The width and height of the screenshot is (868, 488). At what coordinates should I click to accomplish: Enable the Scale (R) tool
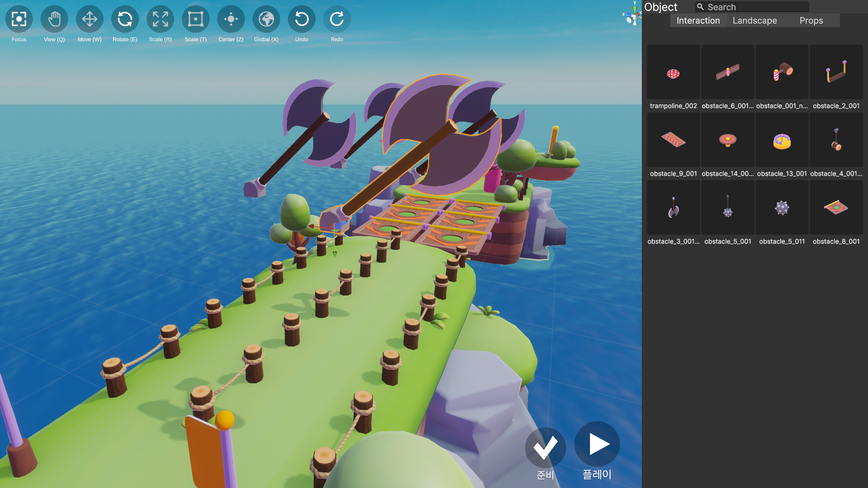click(x=160, y=19)
